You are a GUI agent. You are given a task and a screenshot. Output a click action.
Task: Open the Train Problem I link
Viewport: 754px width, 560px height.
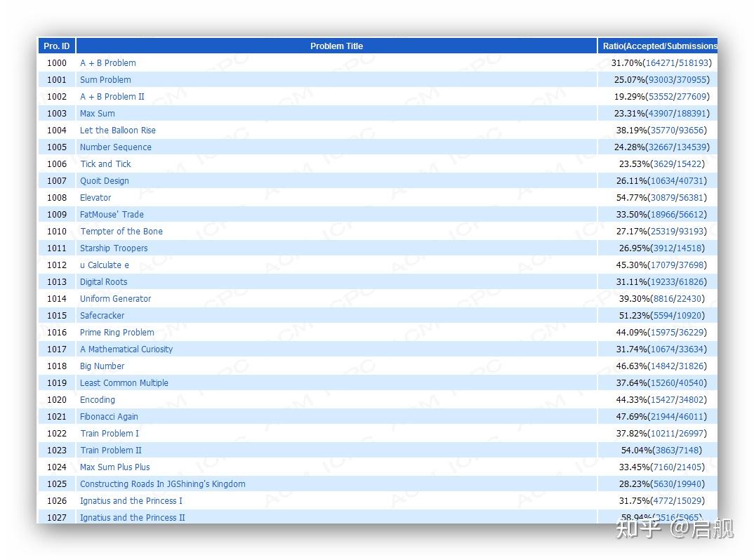click(x=109, y=433)
